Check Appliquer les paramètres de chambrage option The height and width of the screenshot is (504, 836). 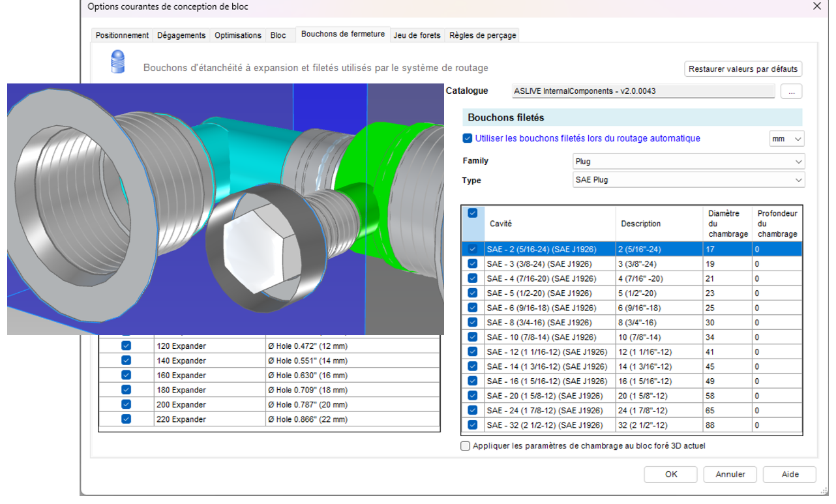pyautogui.click(x=465, y=447)
